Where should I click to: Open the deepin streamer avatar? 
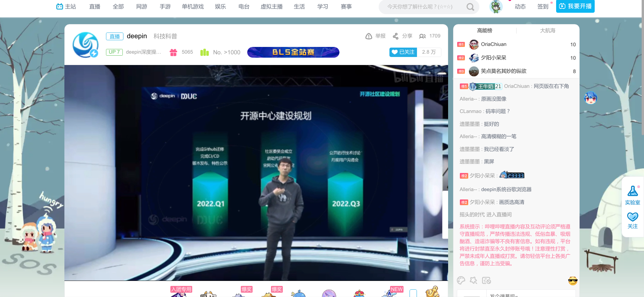click(x=86, y=45)
